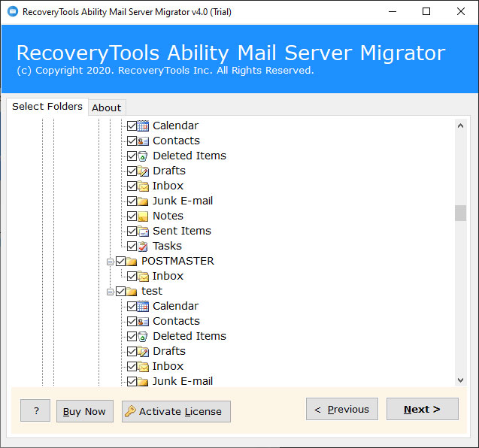
Task: Click the key icon on Activate License
Action: (x=130, y=411)
